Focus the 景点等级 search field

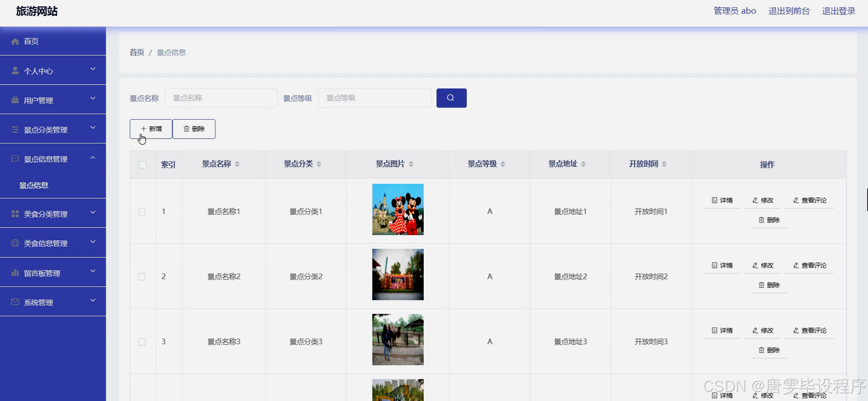pyautogui.click(x=375, y=98)
